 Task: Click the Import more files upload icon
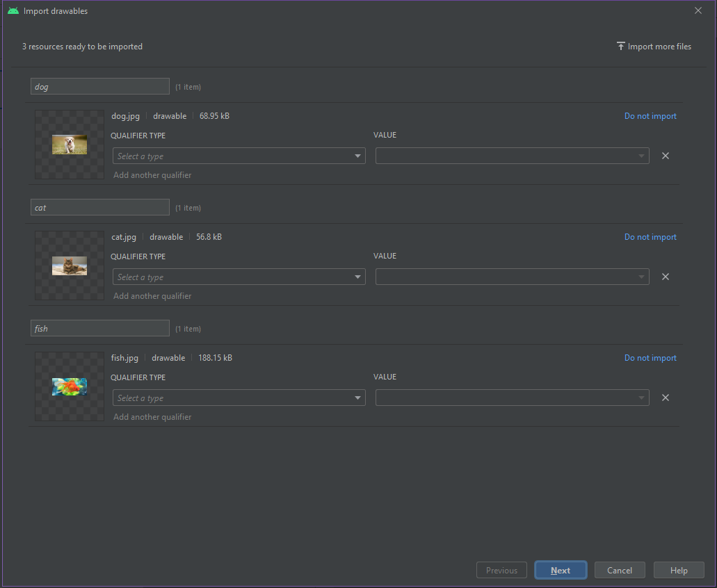point(620,47)
